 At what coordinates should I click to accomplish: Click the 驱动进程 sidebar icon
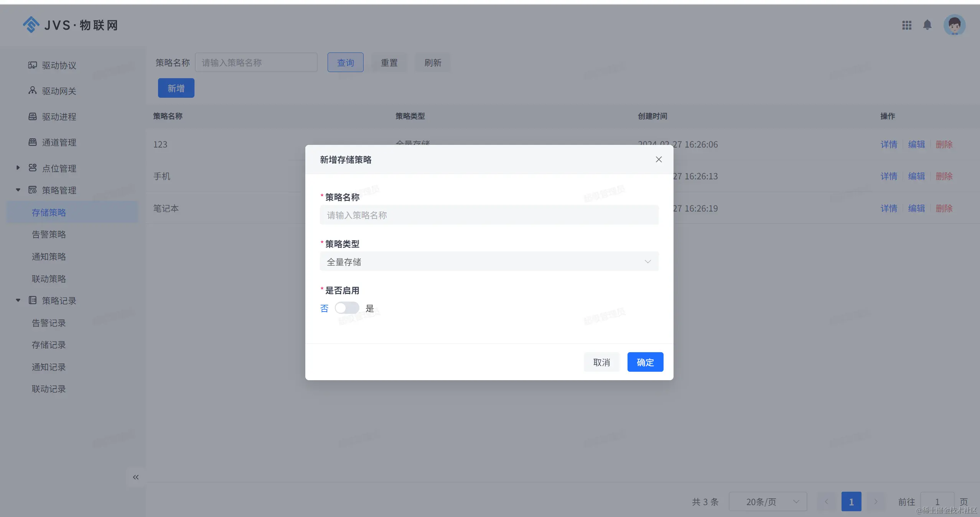33,117
